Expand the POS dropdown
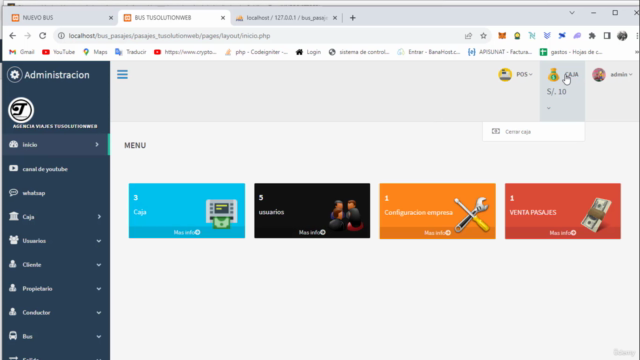The image size is (640, 360). [524, 75]
